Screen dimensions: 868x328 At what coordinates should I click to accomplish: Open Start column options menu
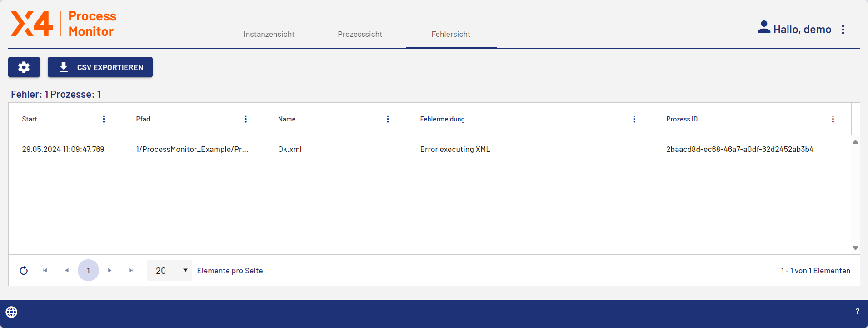(104, 119)
